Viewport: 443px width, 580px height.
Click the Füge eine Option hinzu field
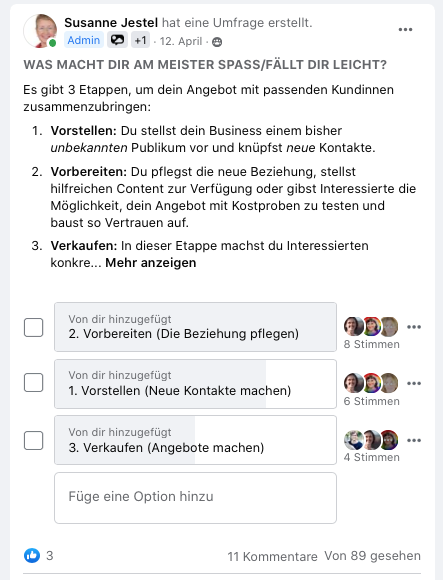click(195, 498)
